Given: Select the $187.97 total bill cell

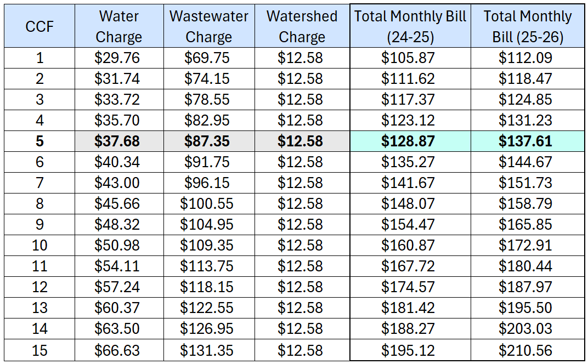Looking at the screenshot, I should pos(525,287).
